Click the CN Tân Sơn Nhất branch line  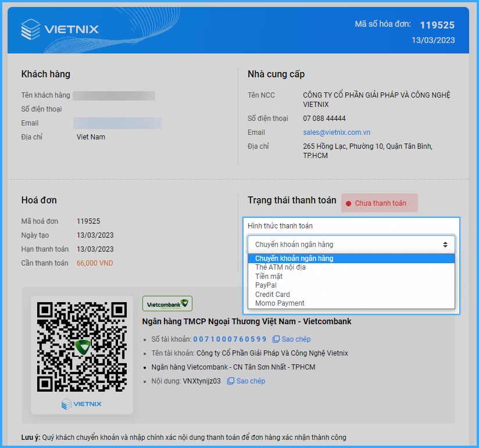pos(233,367)
